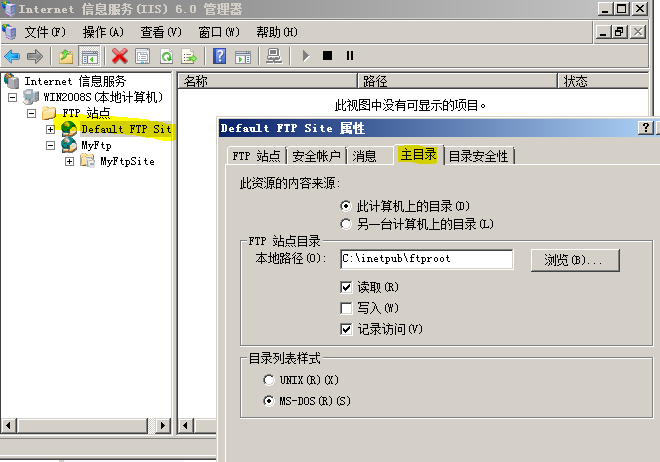Switch to the 主目录 tab
660x462 pixels.
pos(418,155)
